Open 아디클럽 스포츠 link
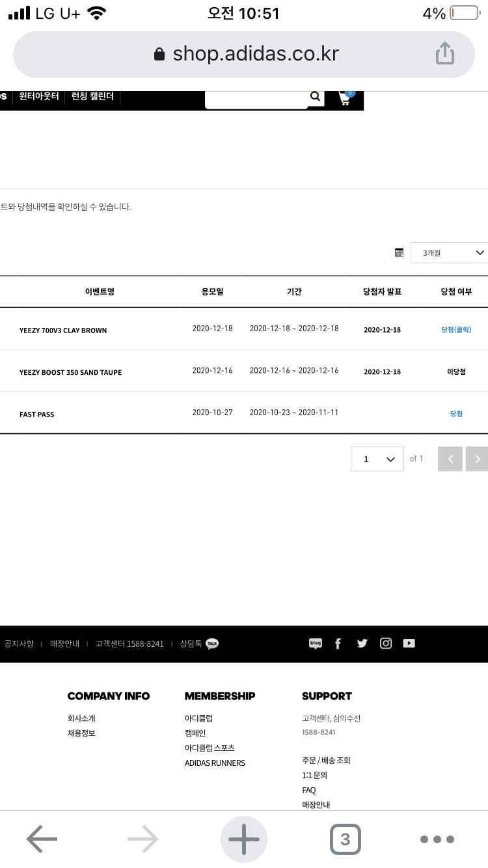 (x=210, y=748)
